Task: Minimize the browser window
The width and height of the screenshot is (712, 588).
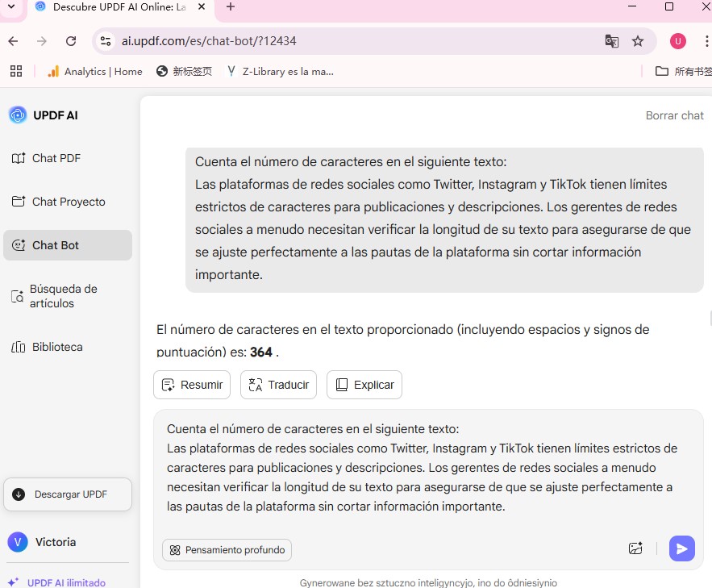Action: click(631, 6)
